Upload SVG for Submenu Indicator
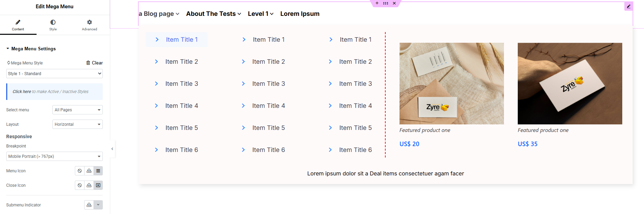Viewport: 644px width, 214px height. pyautogui.click(x=89, y=205)
